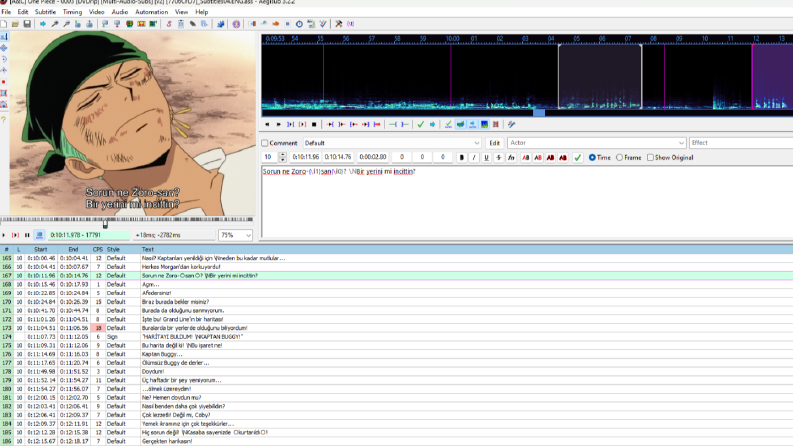Image resolution: width=793 pixels, height=446 pixels.
Task: Open the visual typesetting help question mark
Action: (x=4, y=119)
